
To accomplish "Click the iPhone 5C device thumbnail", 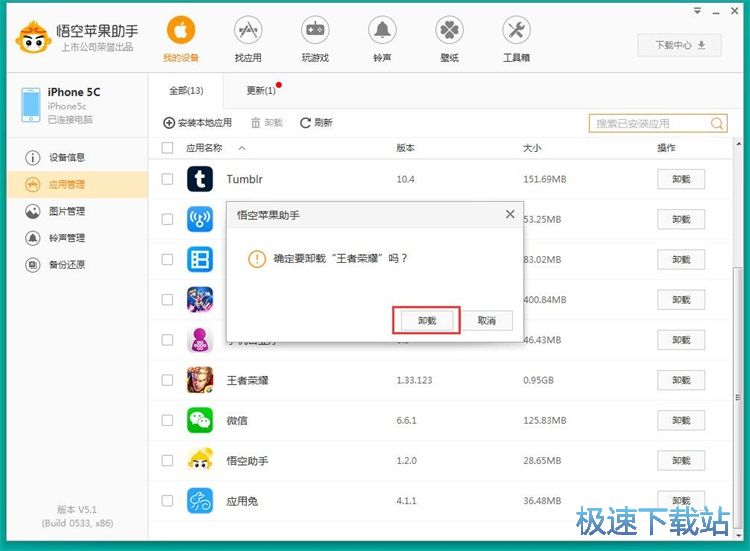I will click(31, 105).
